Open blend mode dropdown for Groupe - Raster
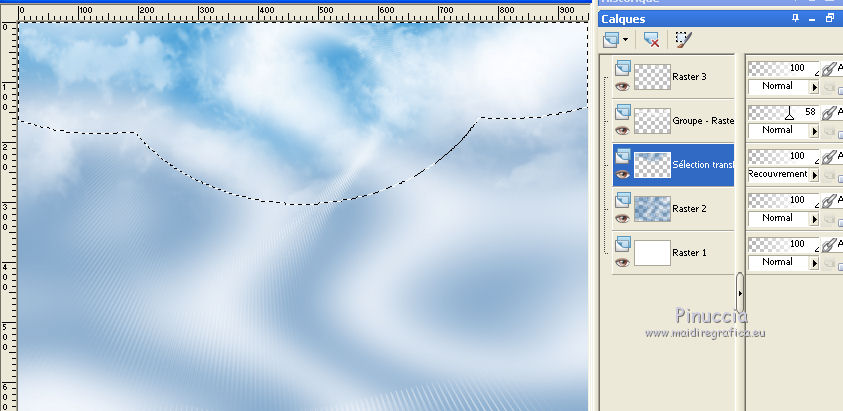This screenshot has height=411, width=843. point(814,131)
